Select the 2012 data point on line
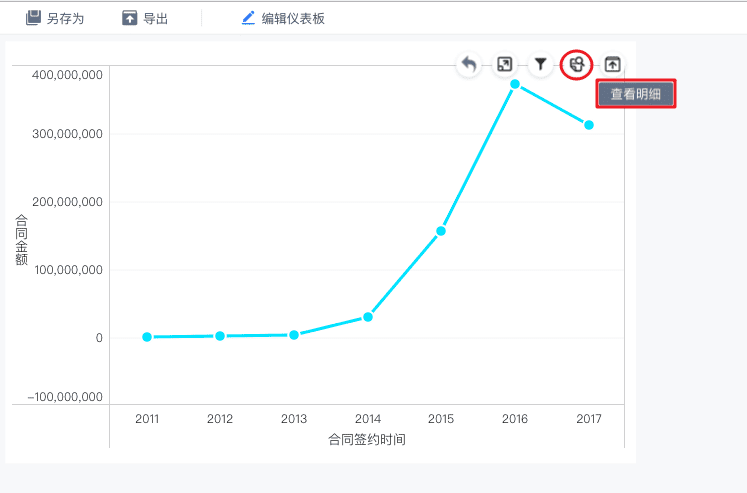The image size is (747, 493). (220, 336)
